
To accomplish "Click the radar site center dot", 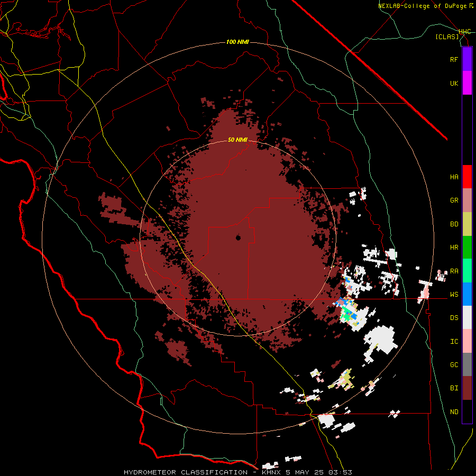I will click(239, 237).
